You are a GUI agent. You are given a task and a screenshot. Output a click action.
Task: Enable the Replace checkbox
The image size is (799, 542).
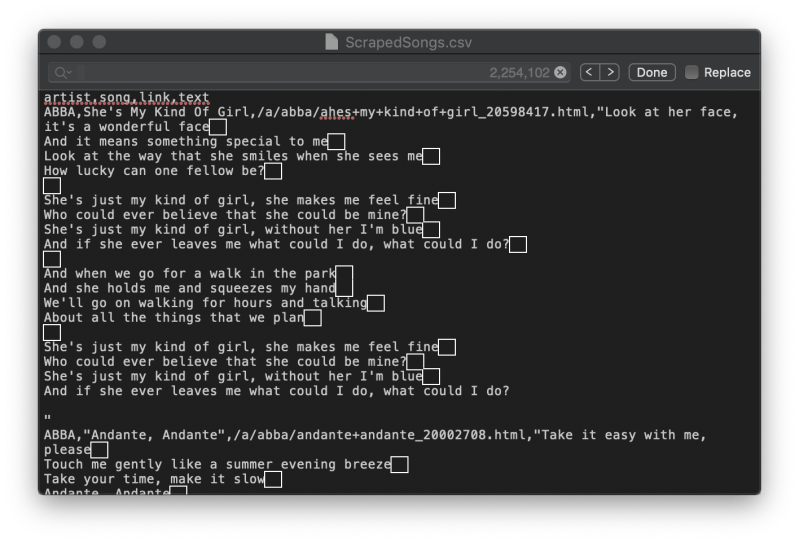(691, 72)
